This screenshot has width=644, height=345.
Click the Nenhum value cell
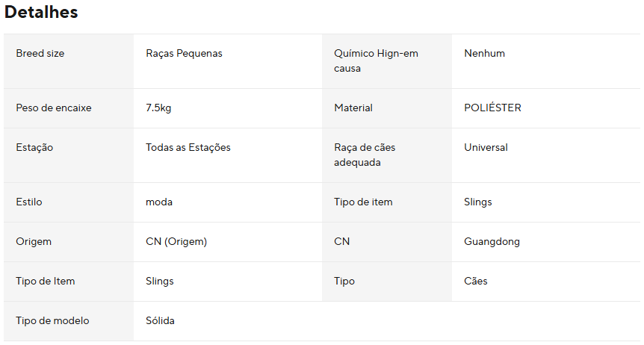pos(546,61)
